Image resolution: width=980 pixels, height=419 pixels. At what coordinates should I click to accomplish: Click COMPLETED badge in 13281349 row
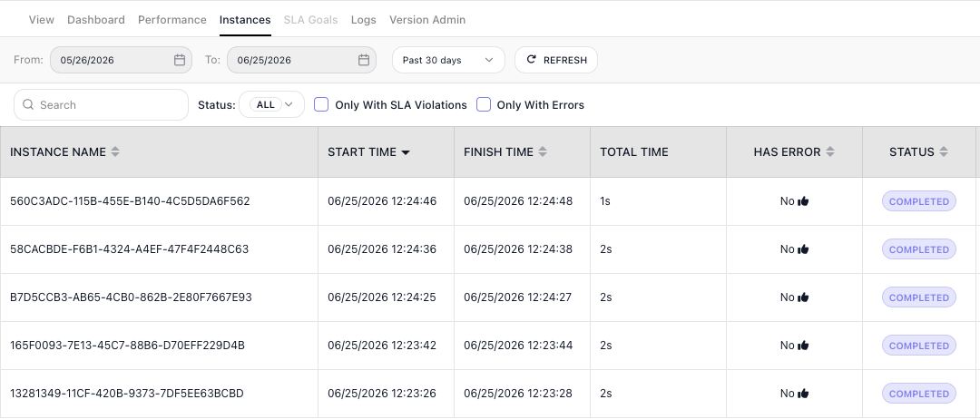[x=918, y=394]
